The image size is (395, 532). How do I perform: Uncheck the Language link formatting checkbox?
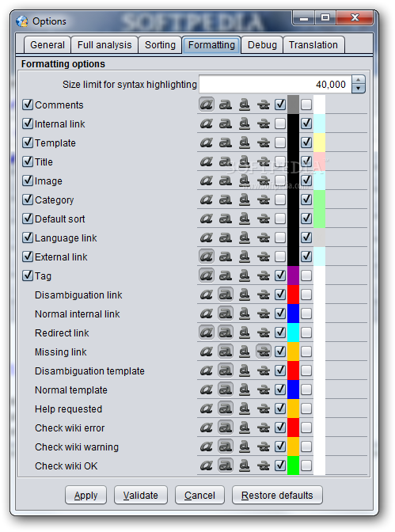click(x=28, y=237)
